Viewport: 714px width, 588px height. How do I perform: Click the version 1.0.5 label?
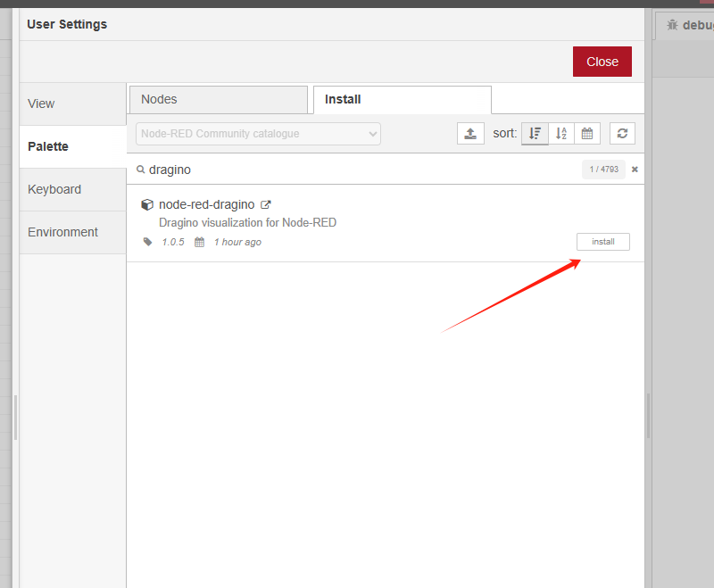pos(173,242)
